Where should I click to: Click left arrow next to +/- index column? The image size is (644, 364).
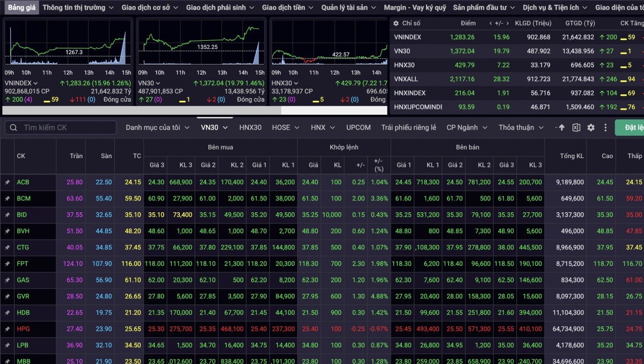(x=491, y=24)
